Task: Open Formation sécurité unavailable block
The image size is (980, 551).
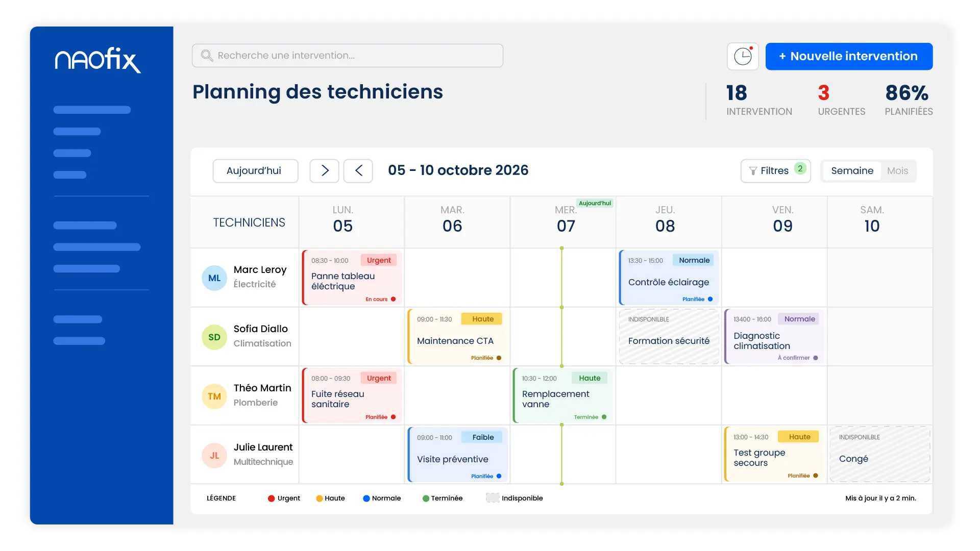Action: click(x=669, y=336)
